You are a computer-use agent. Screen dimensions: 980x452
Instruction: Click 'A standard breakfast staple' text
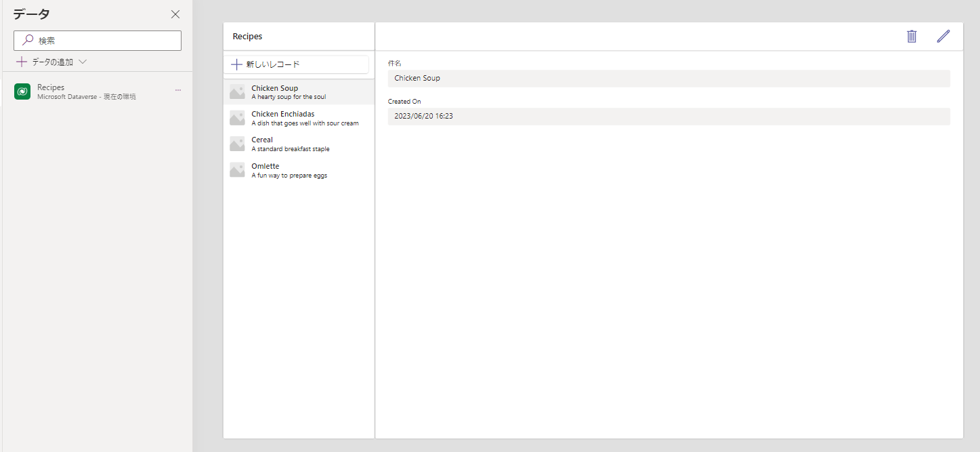coord(291,149)
